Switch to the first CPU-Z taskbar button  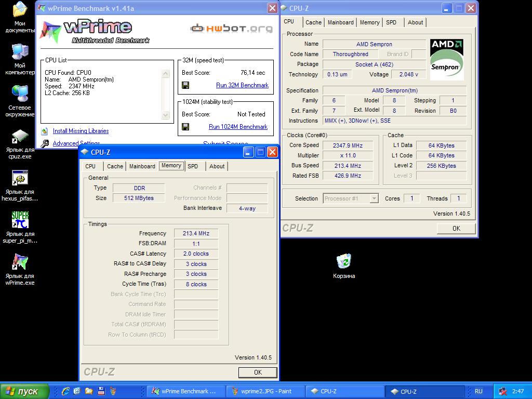[345, 391]
